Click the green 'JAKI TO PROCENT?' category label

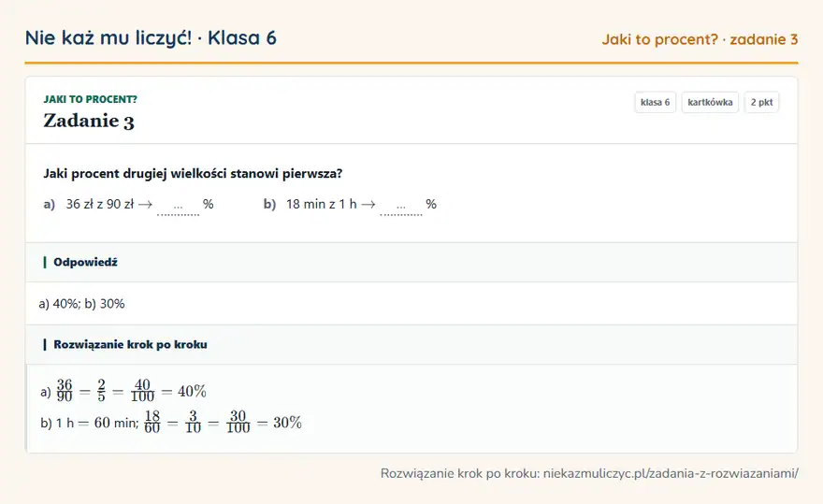click(x=91, y=99)
